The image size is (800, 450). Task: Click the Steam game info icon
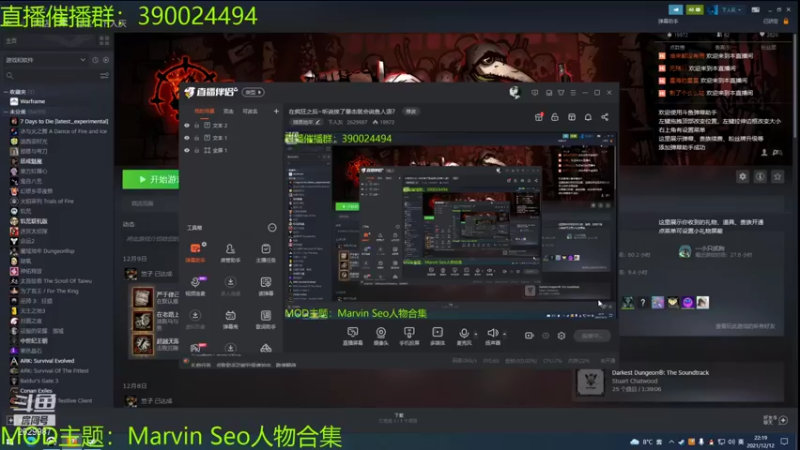pyautogui.click(x=760, y=177)
